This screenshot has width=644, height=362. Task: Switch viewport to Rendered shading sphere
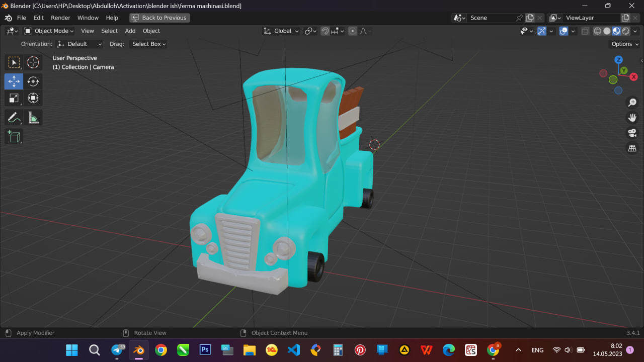(x=625, y=31)
